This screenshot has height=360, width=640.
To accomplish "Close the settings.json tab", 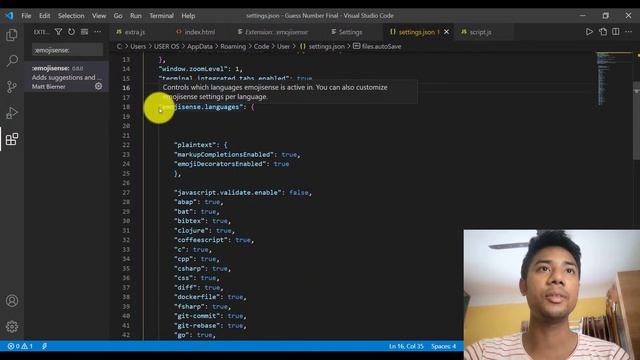I will tap(447, 32).
